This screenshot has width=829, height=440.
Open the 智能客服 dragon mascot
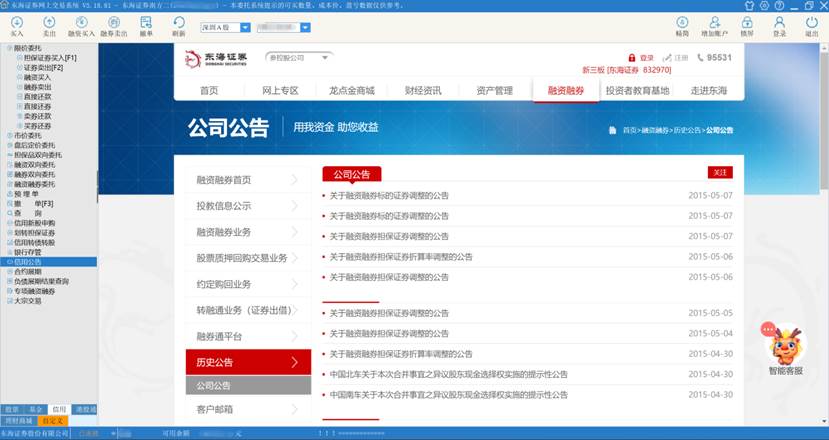(786, 345)
